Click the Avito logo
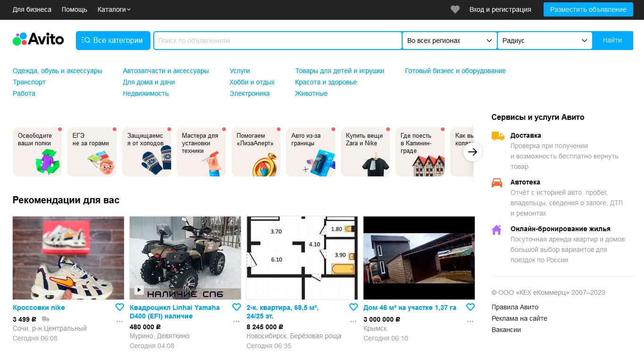This screenshot has width=644, height=358. [x=38, y=39]
